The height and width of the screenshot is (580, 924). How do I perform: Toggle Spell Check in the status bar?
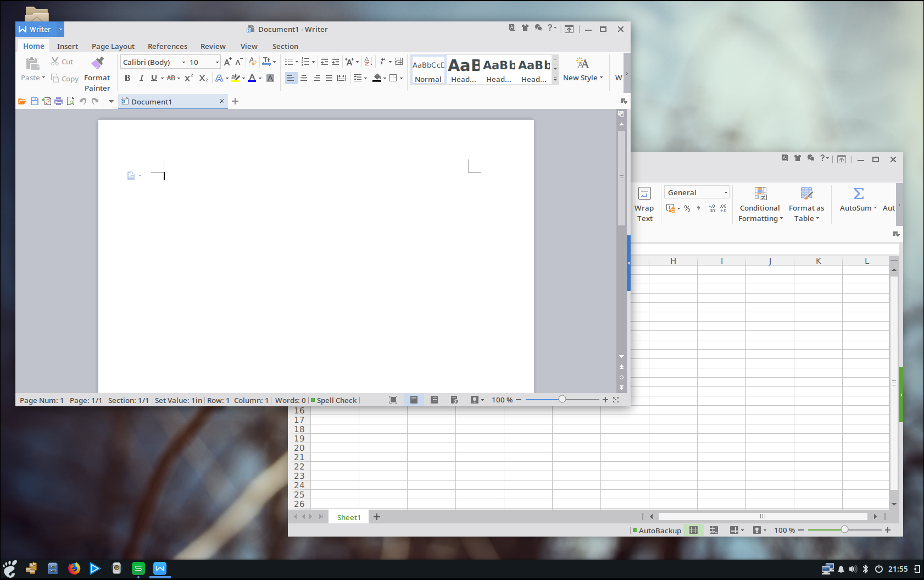(x=334, y=400)
